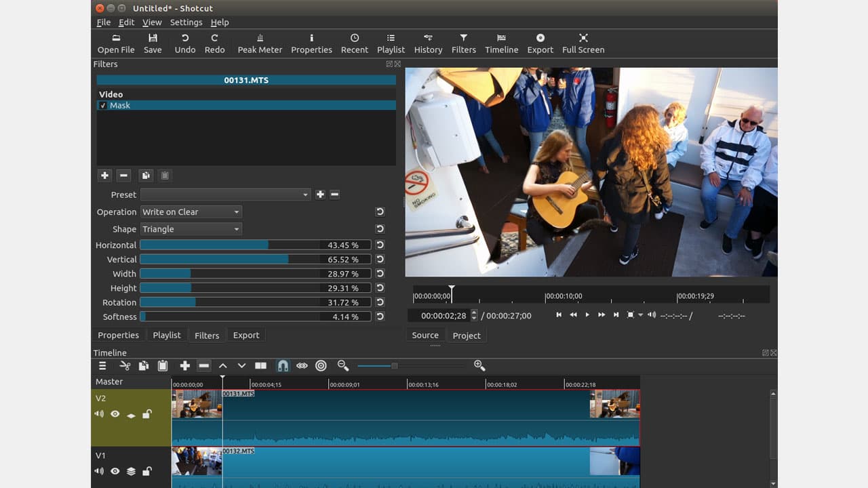The height and width of the screenshot is (488, 868).
Task: Open the Peak Meter panel
Action: tap(260, 43)
